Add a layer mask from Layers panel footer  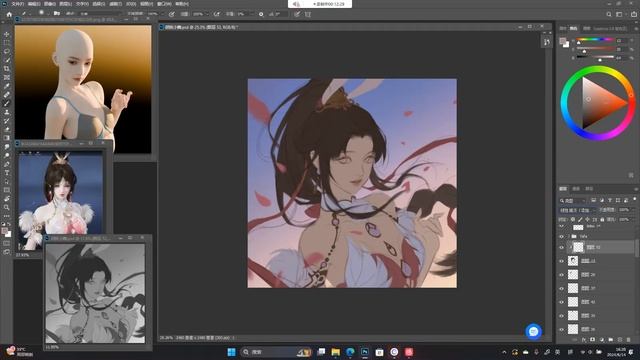tap(592, 339)
